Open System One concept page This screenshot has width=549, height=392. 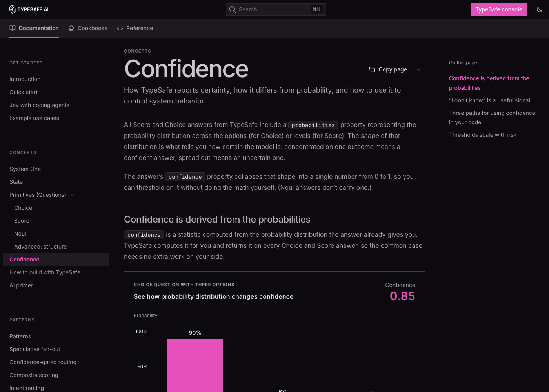(25, 169)
